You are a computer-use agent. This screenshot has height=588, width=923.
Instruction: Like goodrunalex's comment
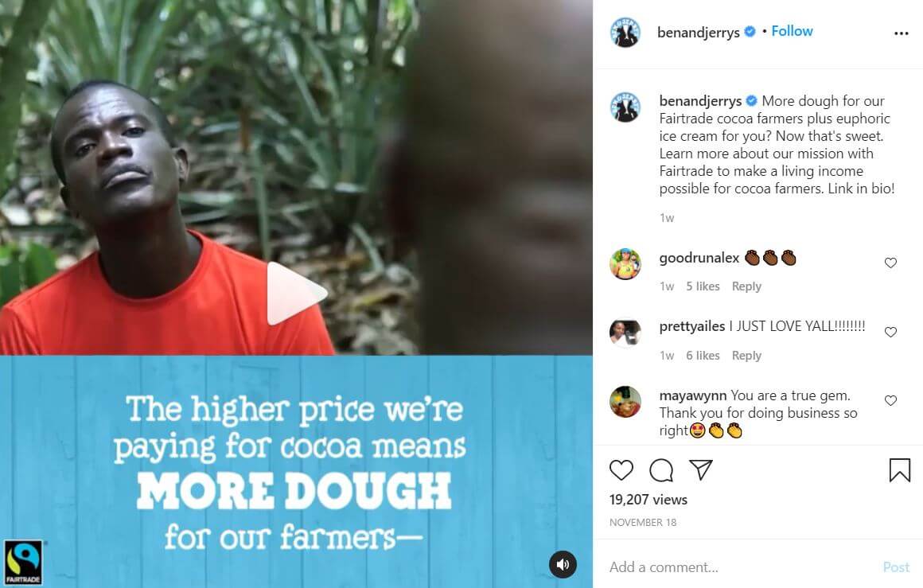coord(890,263)
